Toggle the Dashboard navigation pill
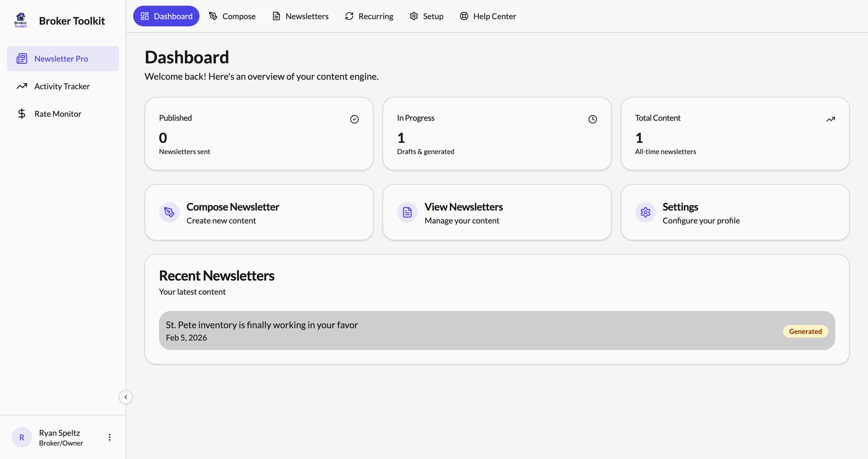This screenshot has width=868, height=459. tap(166, 16)
